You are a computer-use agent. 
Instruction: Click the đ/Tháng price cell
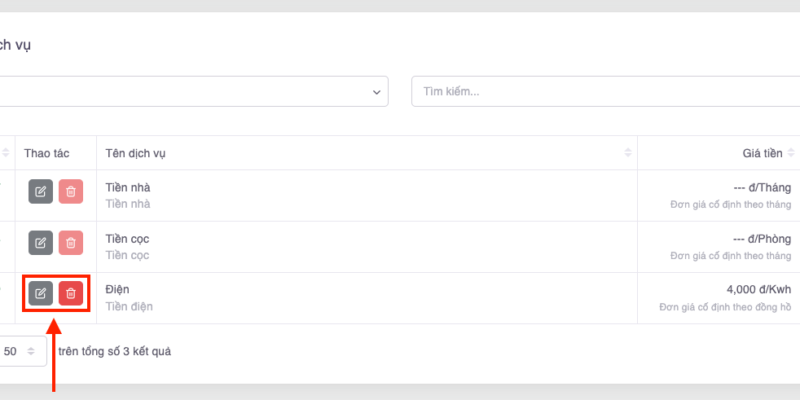tap(762, 187)
